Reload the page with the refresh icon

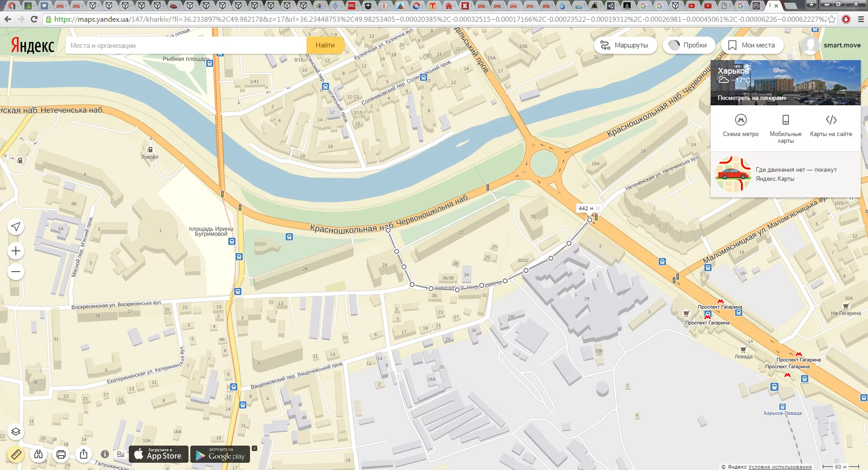click(x=34, y=19)
